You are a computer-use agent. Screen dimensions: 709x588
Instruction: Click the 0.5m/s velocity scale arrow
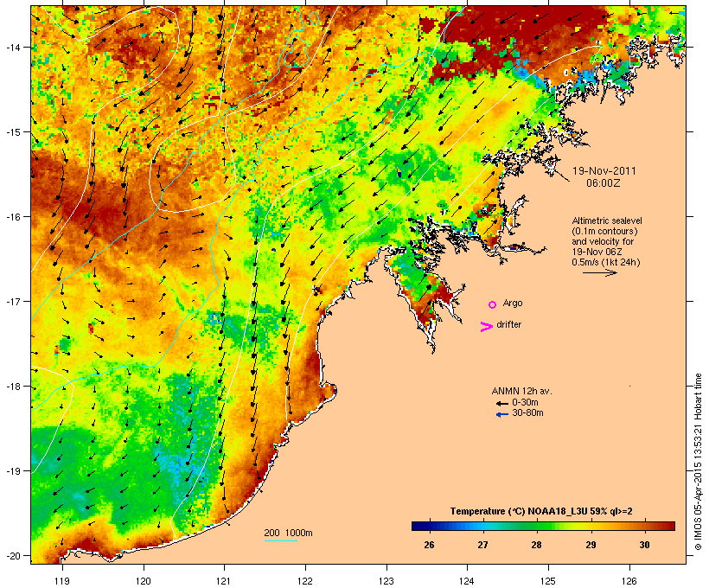[599, 272]
